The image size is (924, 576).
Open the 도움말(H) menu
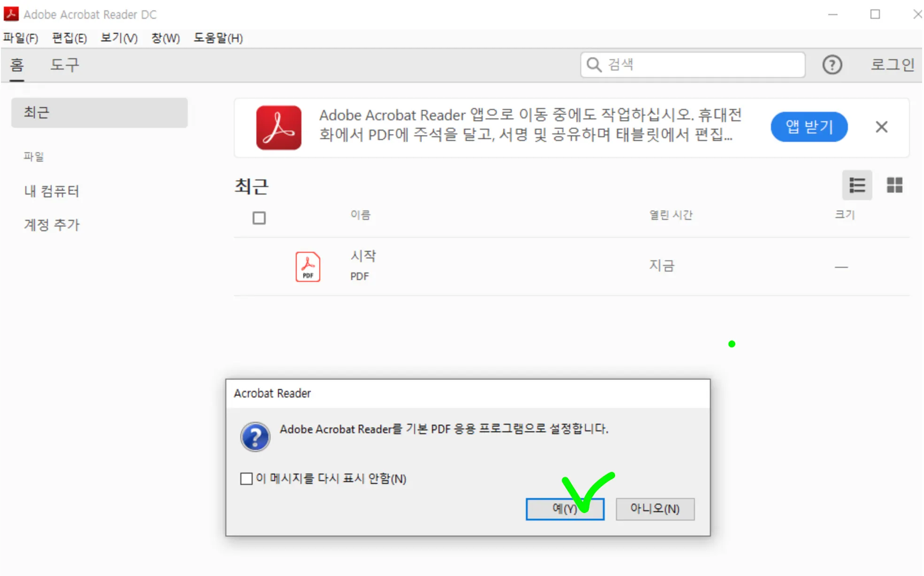(218, 38)
